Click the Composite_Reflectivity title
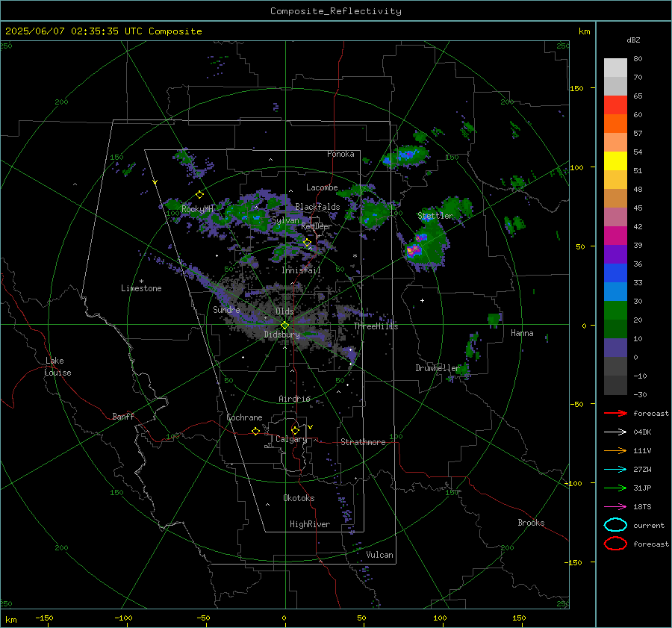Screen dimensions: 672x628 tap(335, 11)
